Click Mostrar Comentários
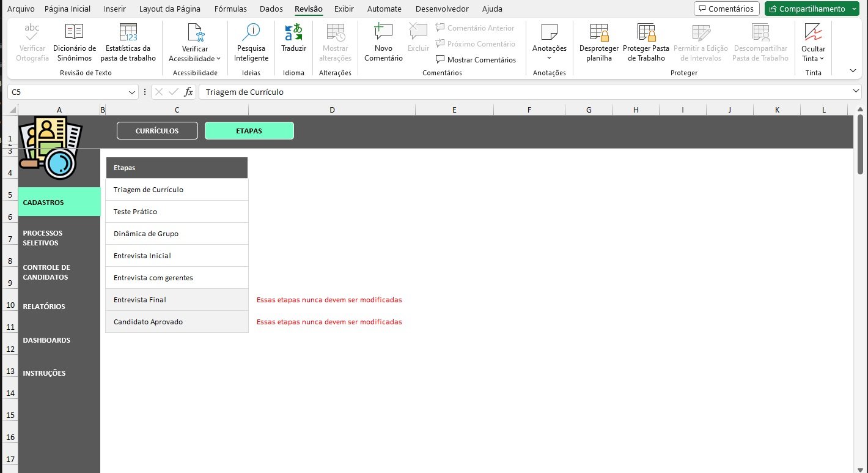This screenshot has height=473, width=868. (x=476, y=60)
